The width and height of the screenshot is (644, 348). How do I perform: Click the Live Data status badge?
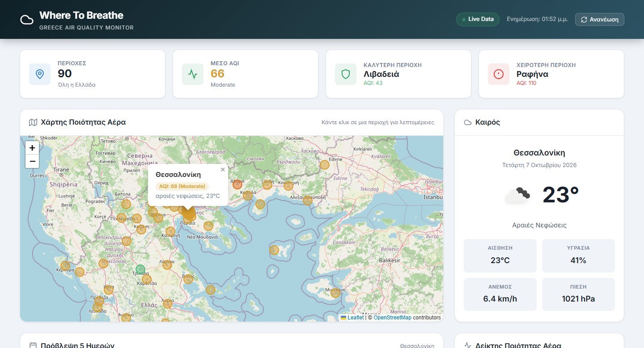click(478, 19)
